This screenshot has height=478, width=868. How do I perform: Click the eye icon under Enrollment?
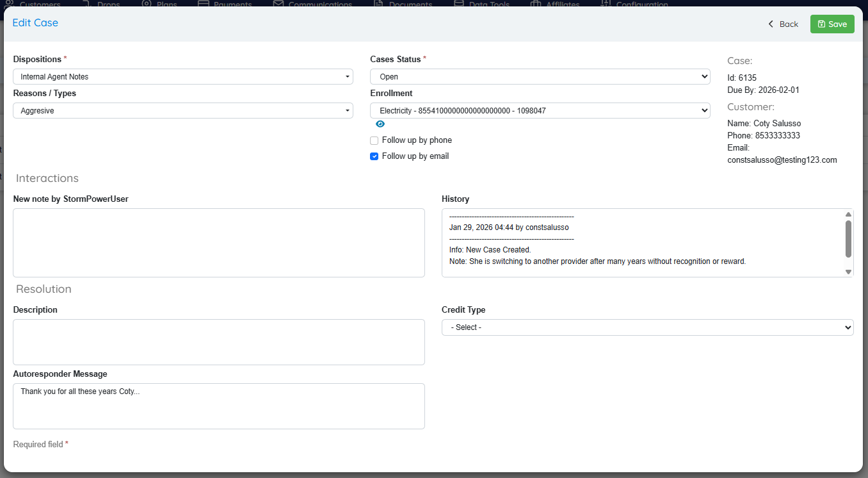[x=380, y=124]
